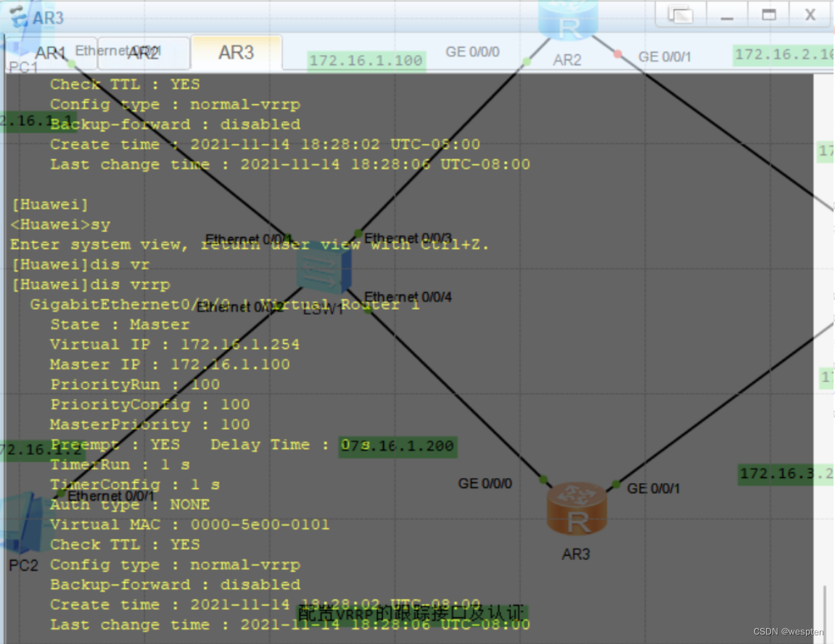Select the AR3 router icon in topology
The height and width of the screenshot is (644, 835).
576,510
